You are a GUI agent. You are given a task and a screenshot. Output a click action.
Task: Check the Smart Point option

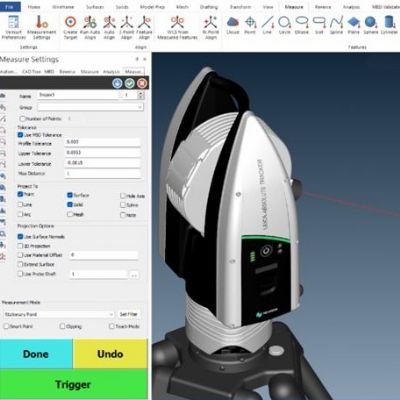point(6,326)
